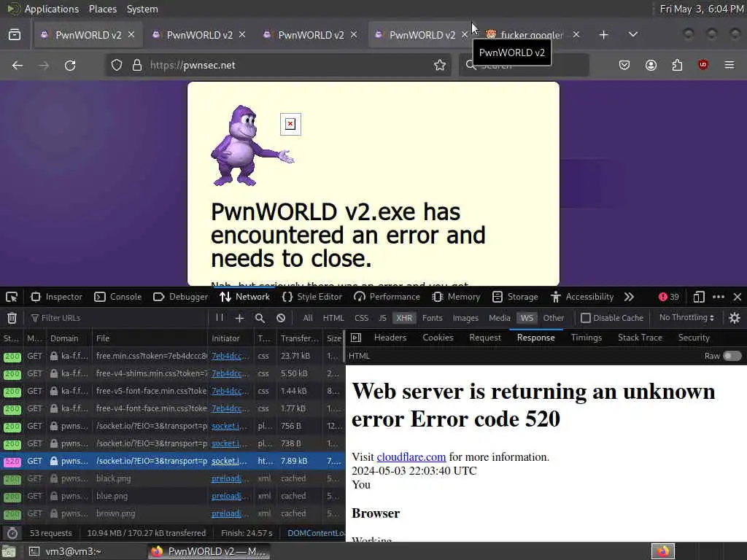Select the fucker googler browser tab
Viewport: 747px width, 560px height.
click(530, 35)
